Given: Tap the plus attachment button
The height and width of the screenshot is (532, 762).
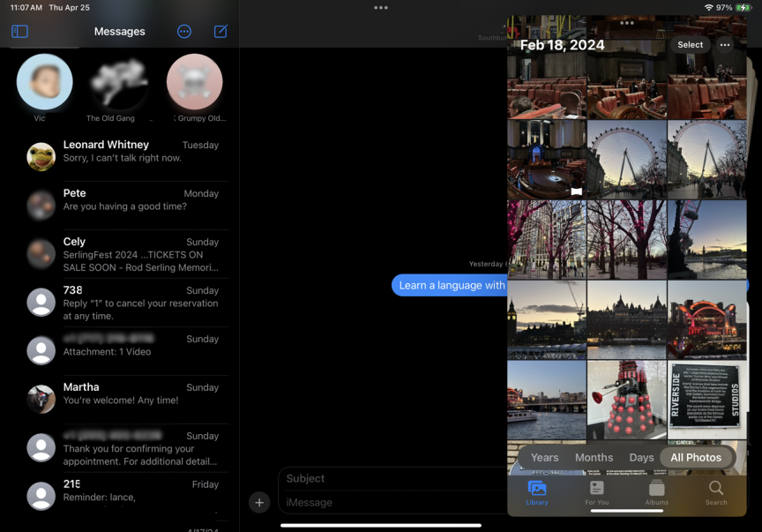Looking at the screenshot, I should click(x=259, y=503).
